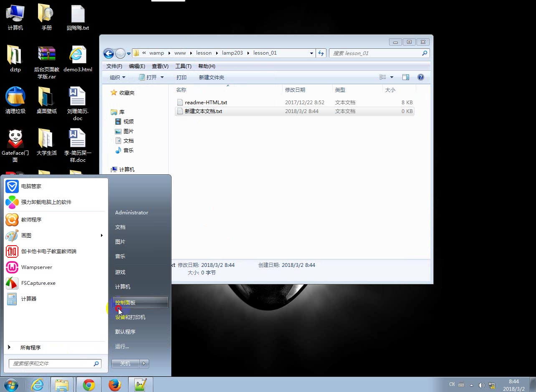Open the 打开 dropdown arrow in toolbar
The image size is (536, 392).
162,77
